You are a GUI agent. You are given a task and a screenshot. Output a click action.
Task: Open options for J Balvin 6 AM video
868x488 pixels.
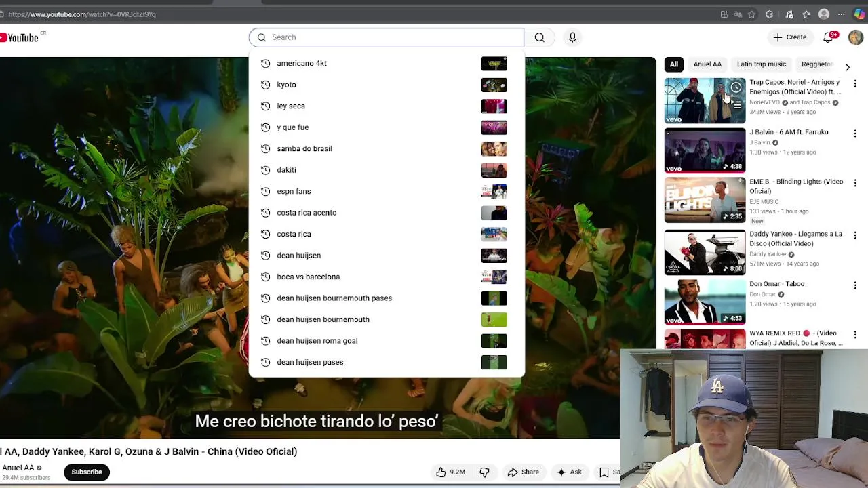point(855,134)
